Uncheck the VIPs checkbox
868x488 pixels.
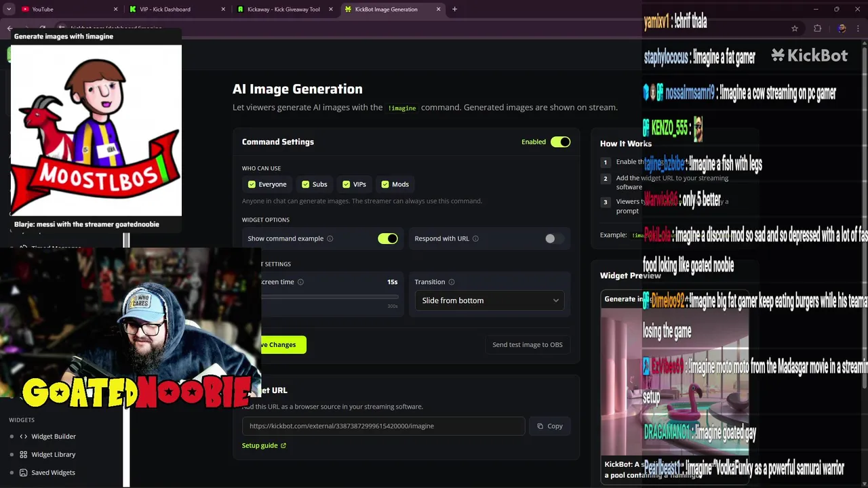click(x=347, y=184)
